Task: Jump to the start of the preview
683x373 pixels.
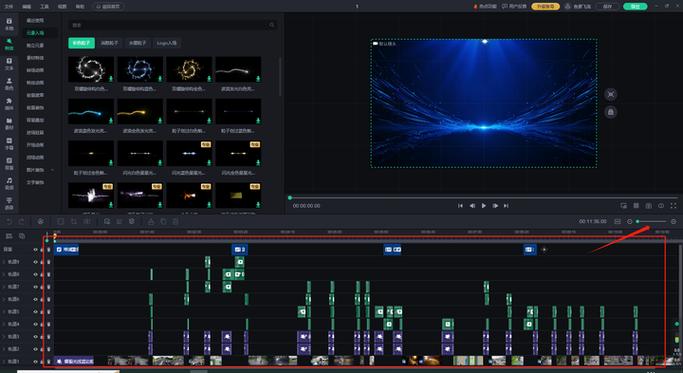Action: tap(460, 206)
